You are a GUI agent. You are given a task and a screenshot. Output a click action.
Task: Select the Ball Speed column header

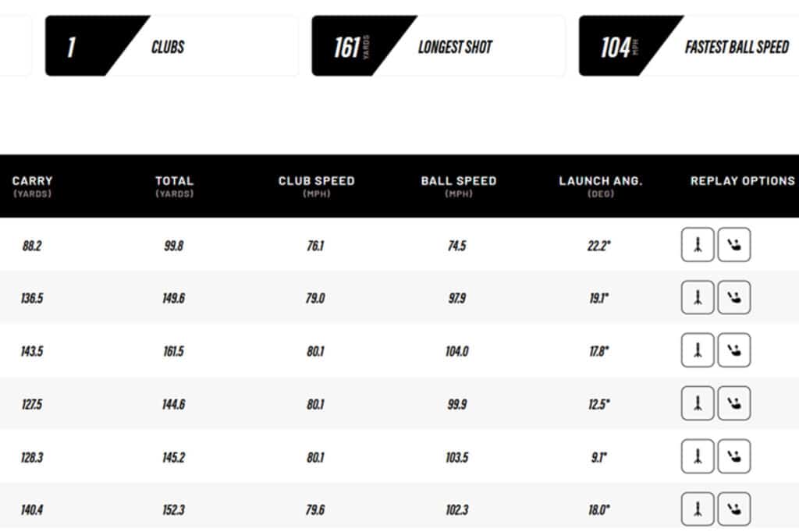[458, 186]
